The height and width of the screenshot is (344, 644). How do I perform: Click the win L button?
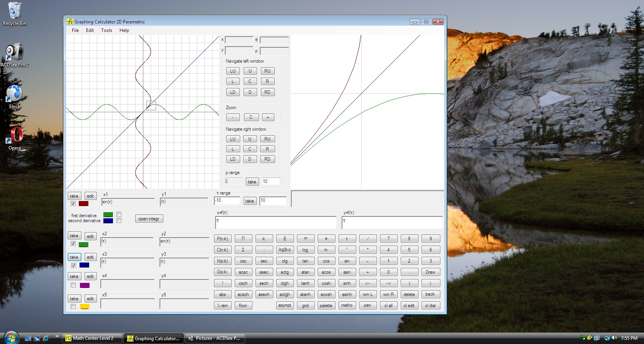coord(368,294)
